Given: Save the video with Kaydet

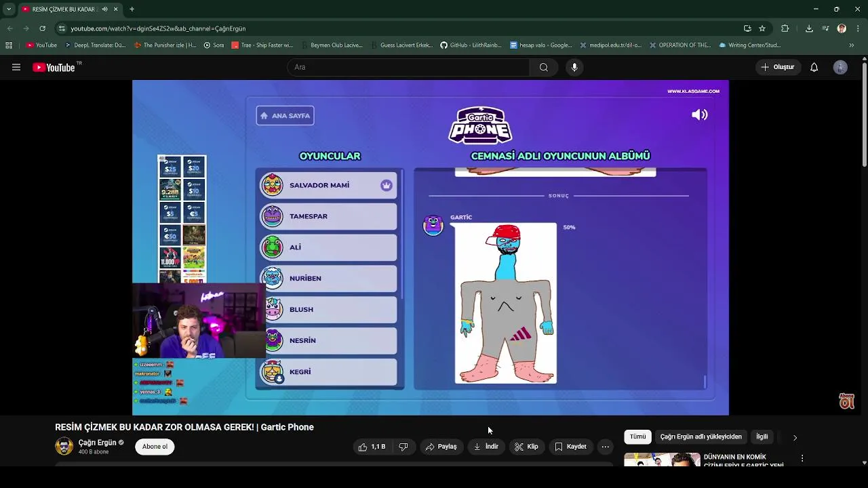Looking at the screenshot, I should (570, 447).
